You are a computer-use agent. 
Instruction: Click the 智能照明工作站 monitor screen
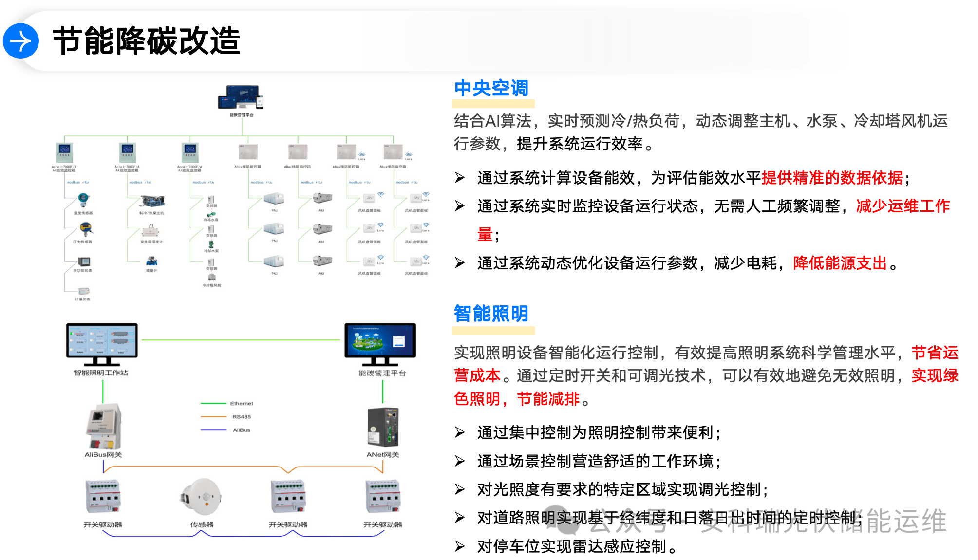coord(101,341)
